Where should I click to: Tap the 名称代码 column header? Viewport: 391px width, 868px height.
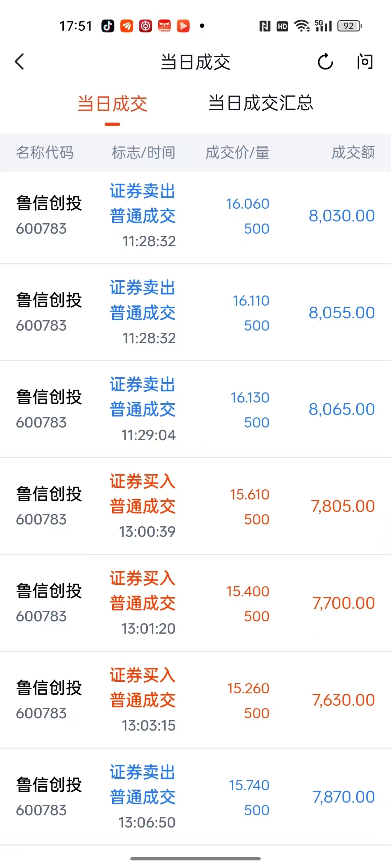tap(45, 153)
